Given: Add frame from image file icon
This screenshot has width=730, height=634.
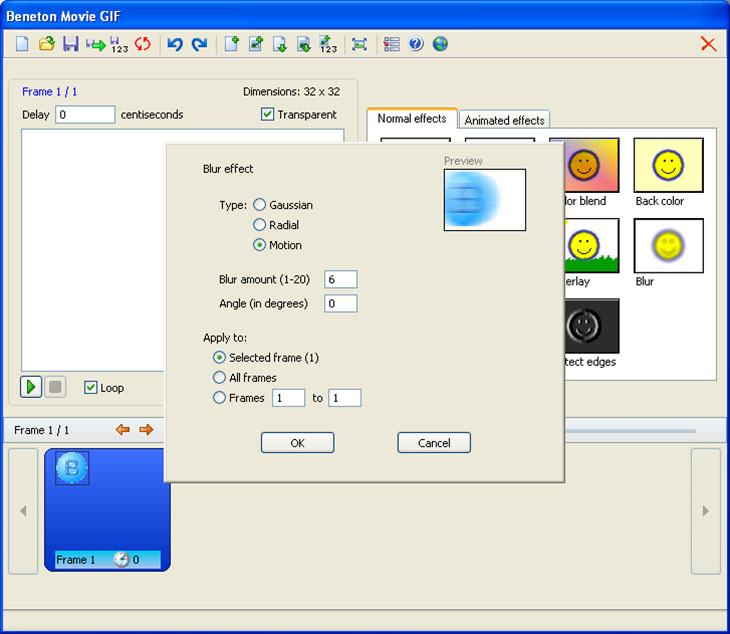Looking at the screenshot, I should 256,44.
